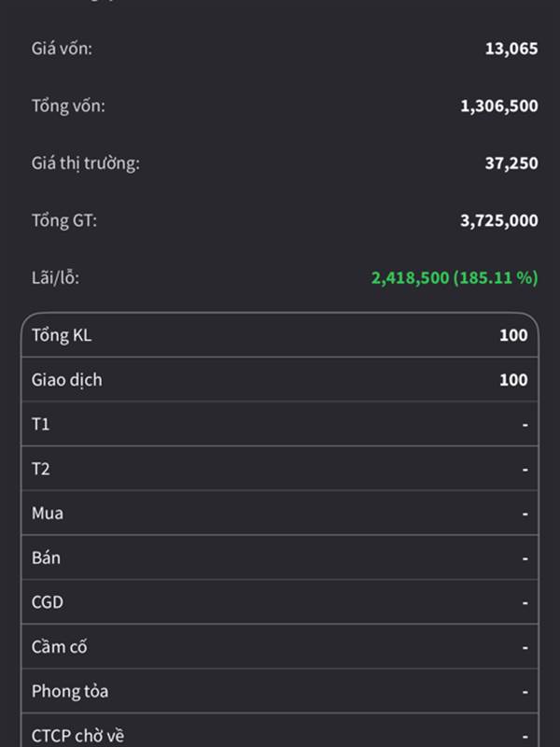
Task: Tap the Tổng GT label
Action: point(64,220)
